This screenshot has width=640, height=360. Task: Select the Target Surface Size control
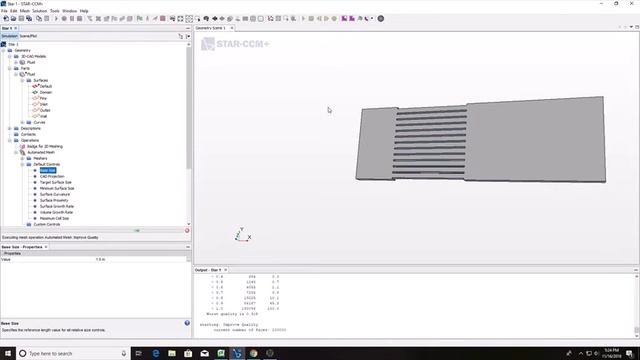click(x=56, y=182)
